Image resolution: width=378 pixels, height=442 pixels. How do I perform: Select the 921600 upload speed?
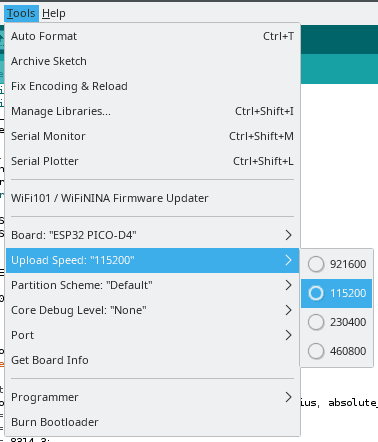point(337,264)
